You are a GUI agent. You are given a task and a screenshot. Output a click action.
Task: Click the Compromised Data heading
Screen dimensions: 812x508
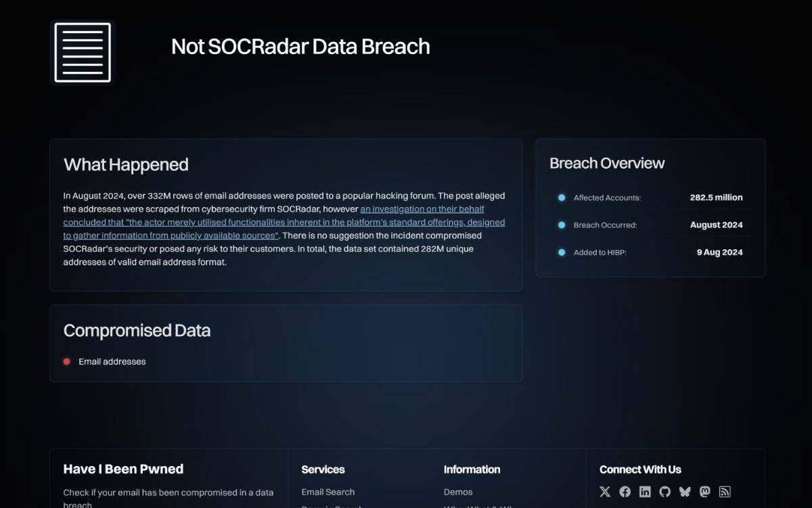137,331
